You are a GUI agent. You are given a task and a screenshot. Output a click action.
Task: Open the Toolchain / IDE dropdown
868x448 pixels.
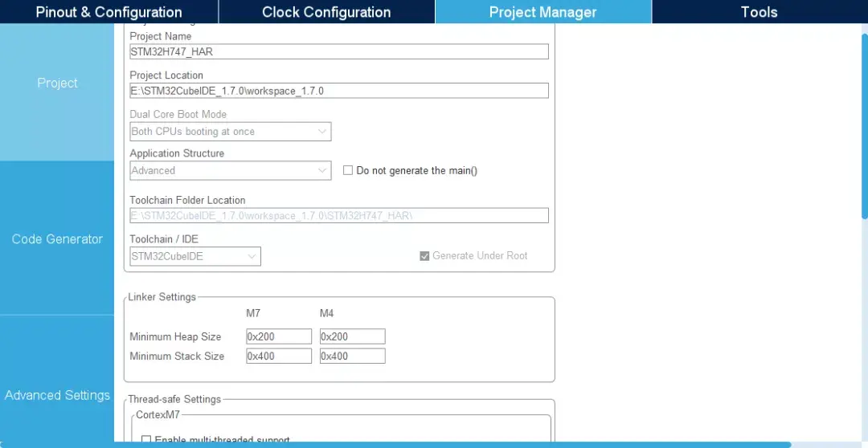click(x=194, y=256)
